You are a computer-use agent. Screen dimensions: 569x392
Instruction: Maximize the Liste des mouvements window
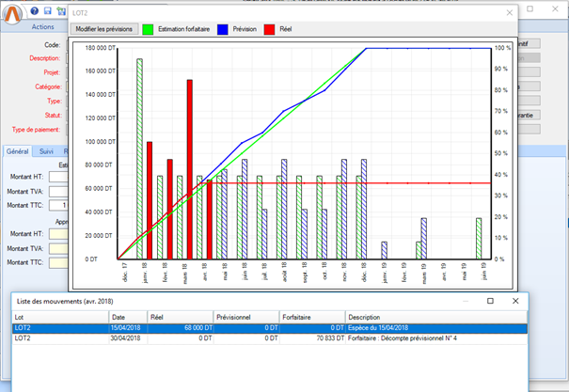490,301
